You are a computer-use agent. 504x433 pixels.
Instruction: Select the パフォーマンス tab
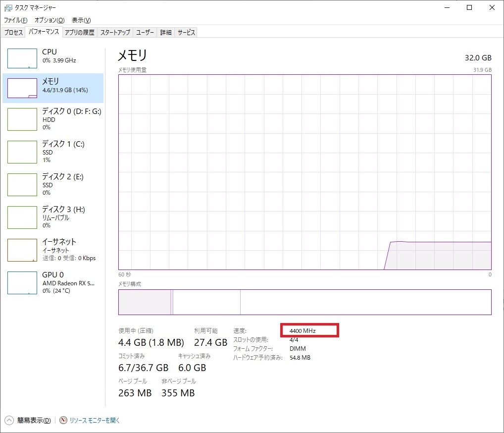coord(44,32)
